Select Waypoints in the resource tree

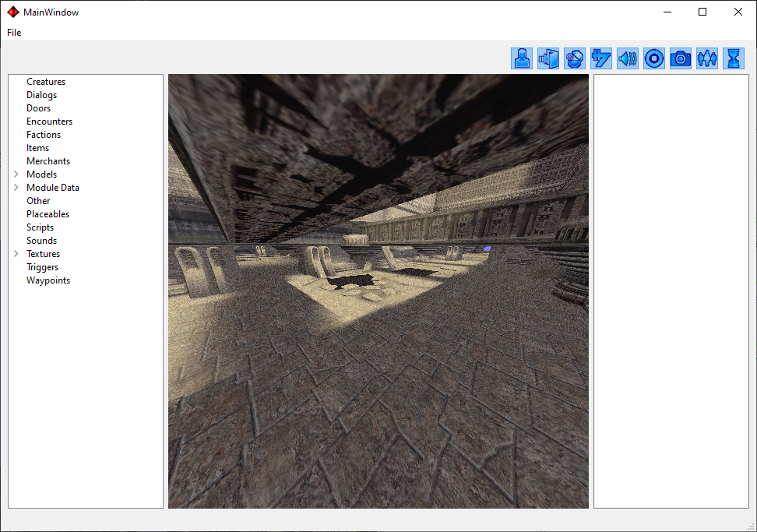coord(48,280)
